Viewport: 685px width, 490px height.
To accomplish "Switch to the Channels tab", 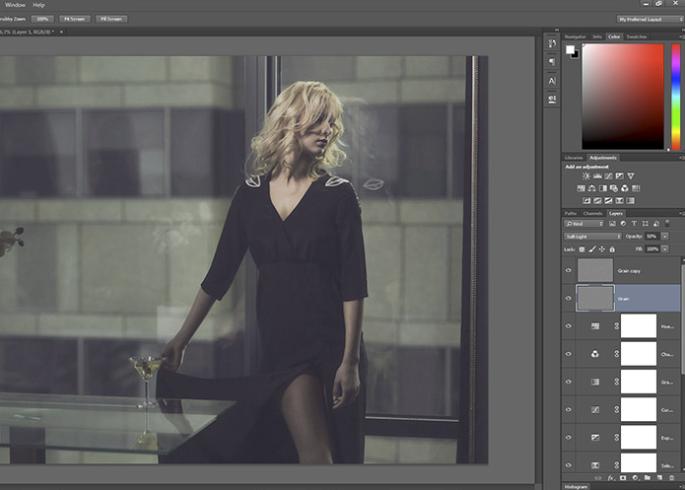I will [x=593, y=212].
